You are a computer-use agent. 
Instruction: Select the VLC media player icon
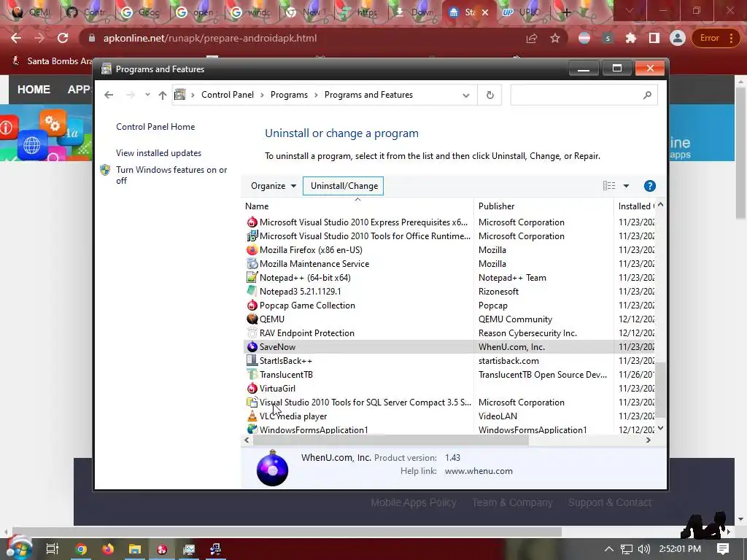tap(252, 416)
